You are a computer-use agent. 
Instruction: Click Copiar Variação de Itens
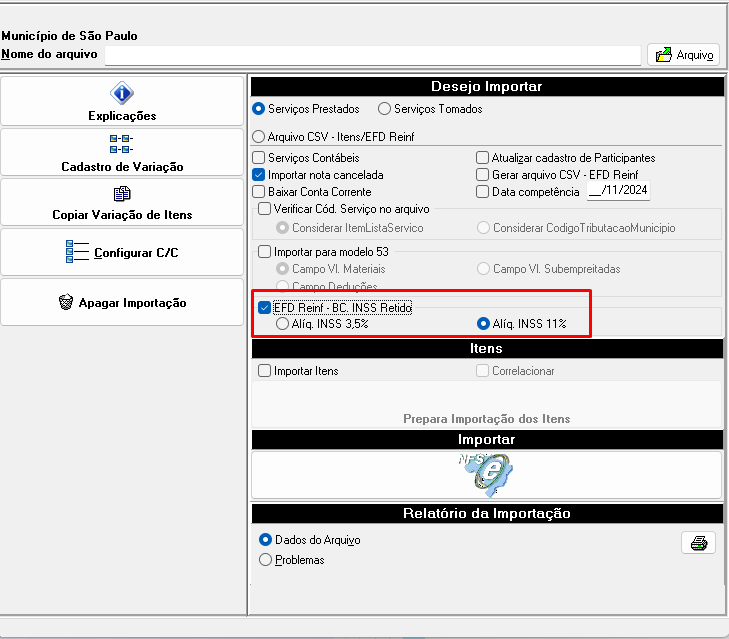[x=122, y=203]
